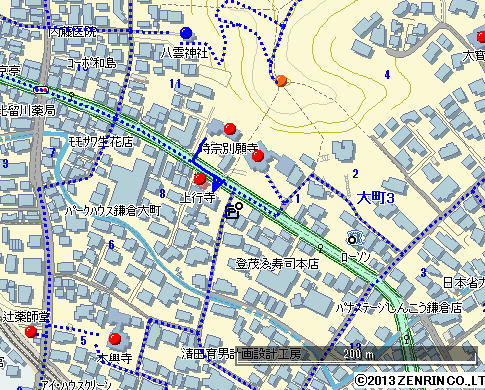Click the red marker at 大興寺
This screenshot has width=485, height=390.
click(115, 339)
